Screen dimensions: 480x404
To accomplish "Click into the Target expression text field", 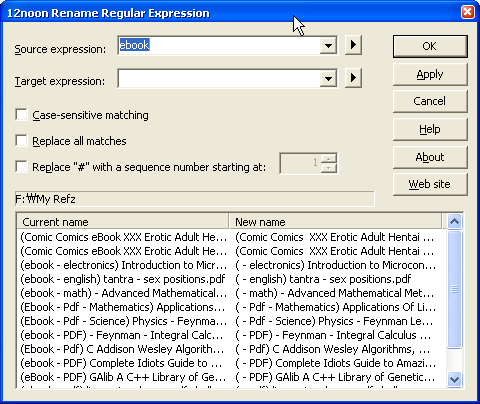I will coord(219,78).
